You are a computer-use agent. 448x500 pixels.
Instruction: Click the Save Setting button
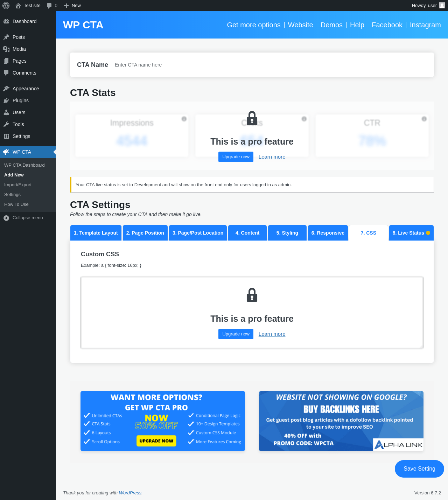tap(419, 469)
